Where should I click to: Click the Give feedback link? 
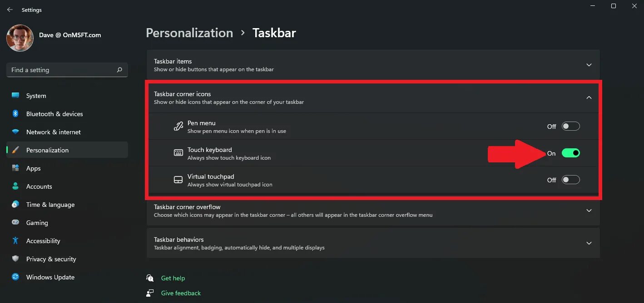click(181, 293)
